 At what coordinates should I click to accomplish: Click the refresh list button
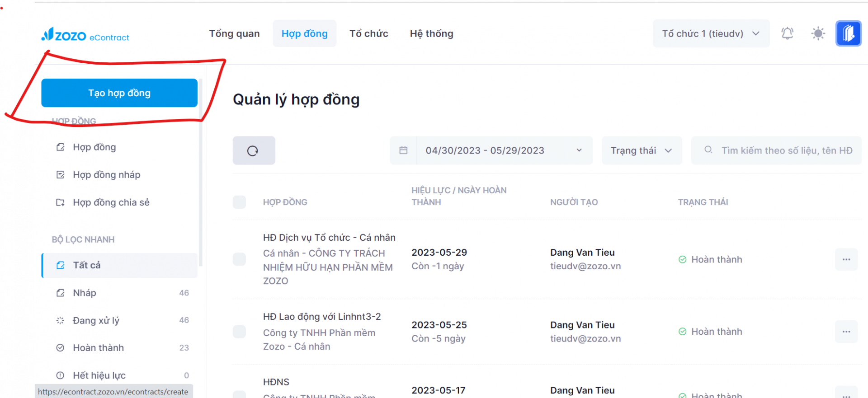(254, 150)
